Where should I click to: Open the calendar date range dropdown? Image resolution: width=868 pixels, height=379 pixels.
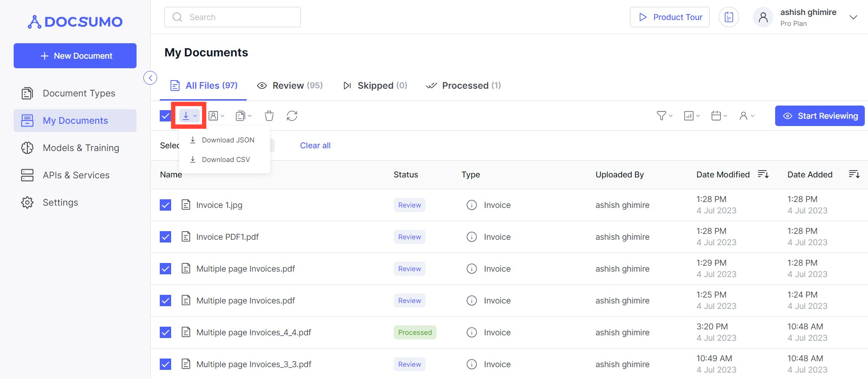pyautogui.click(x=719, y=116)
